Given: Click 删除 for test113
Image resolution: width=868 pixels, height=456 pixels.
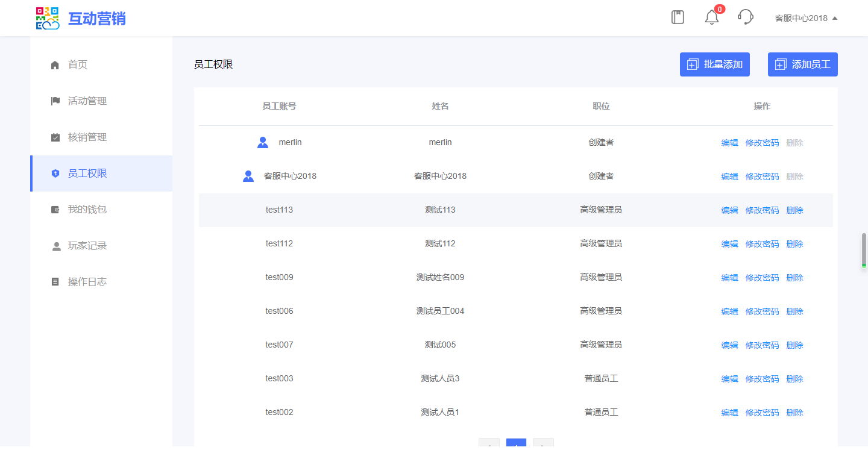Looking at the screenshot, I should coord(795,210).
